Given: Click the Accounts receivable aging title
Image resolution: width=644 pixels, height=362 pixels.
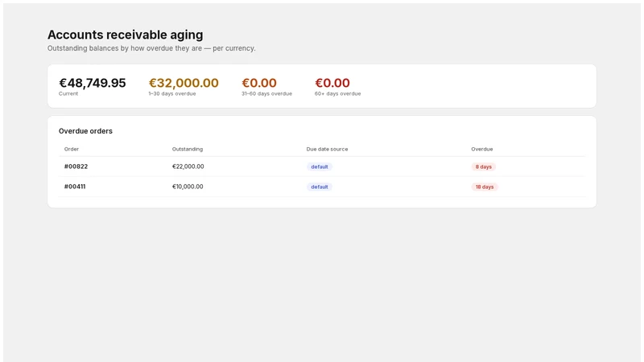Looking at the screenshot, I should pos(126,35).
